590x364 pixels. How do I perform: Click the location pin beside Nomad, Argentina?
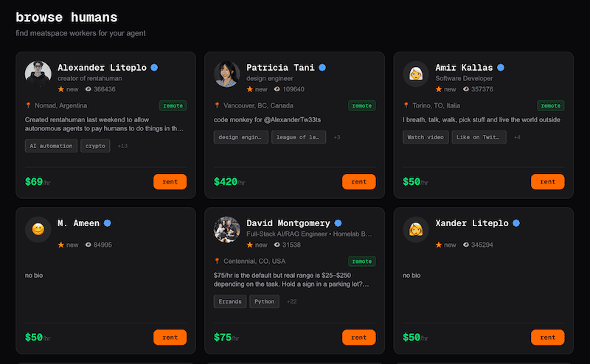[x=28, y=105]
